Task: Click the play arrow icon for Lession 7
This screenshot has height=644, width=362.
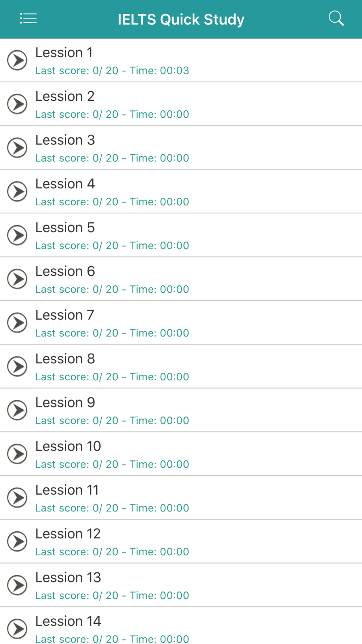Action: (x=17, y=323)
